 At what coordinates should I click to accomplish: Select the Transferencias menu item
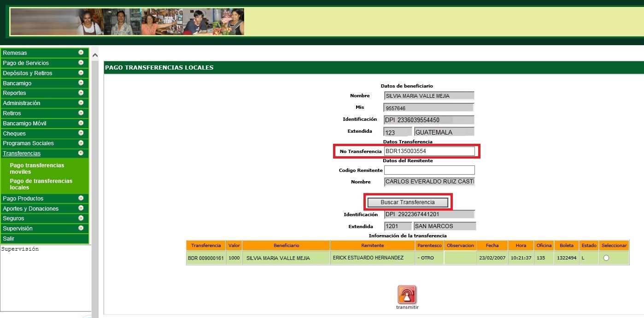22,153
